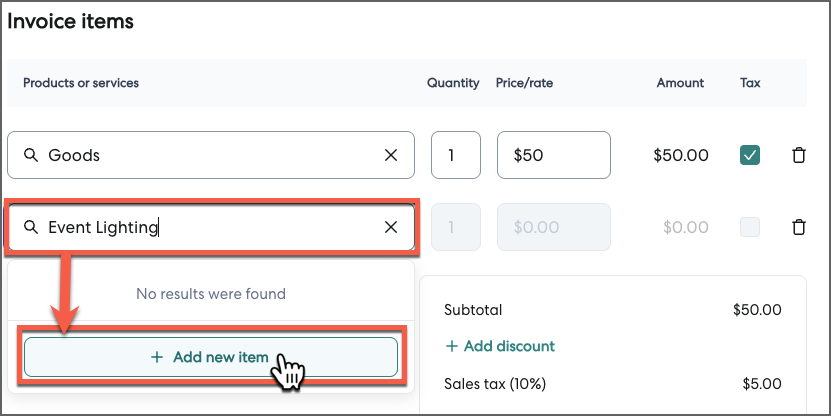Clear the Event Lighting search text
Screen dimensions: 831x416
pyautogui.click(x=391, y=227)
